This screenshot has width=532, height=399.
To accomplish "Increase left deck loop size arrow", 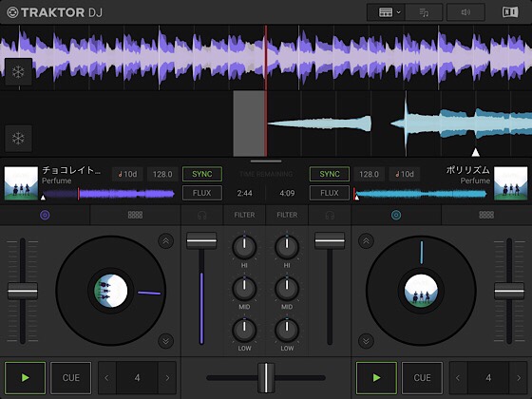I will pos(167,378).
